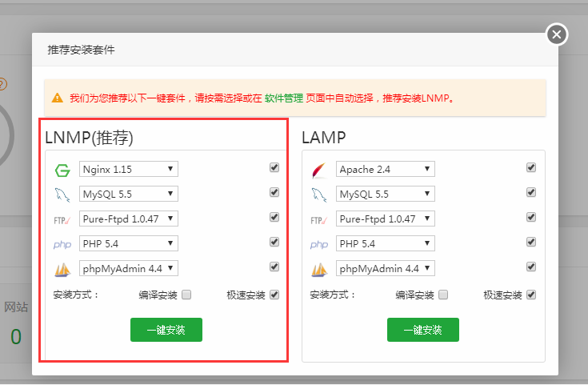
Task: Open LNMP PHP 5.4 version dropdown
Action: pos(129,243)
